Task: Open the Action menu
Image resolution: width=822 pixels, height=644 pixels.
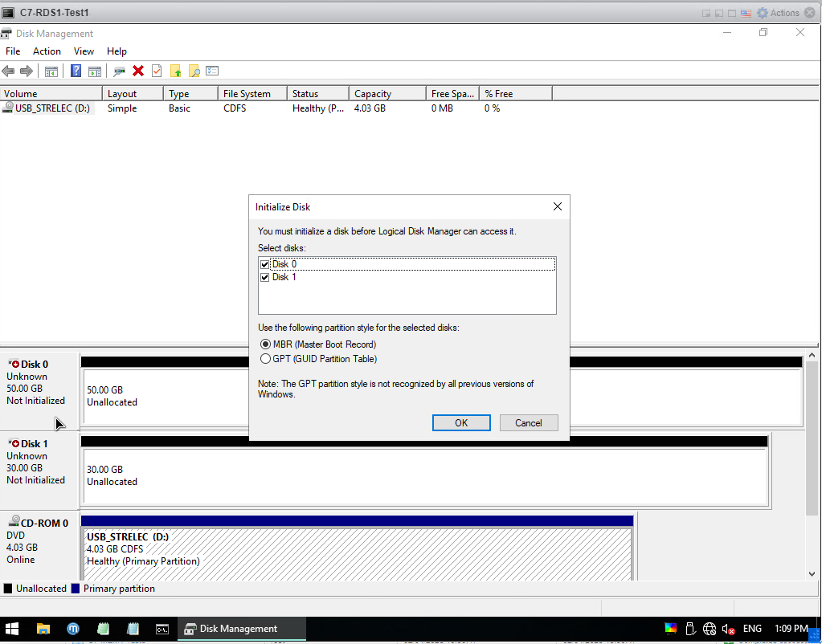Action: 47,51
